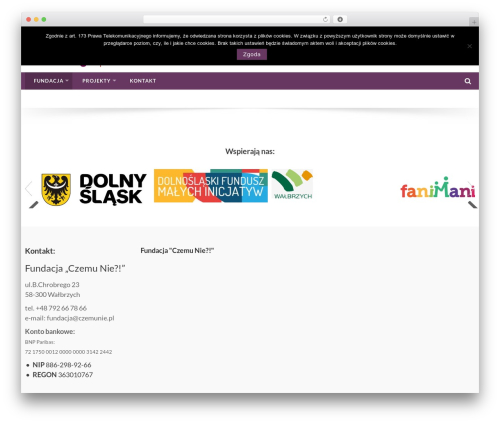Open the Dolnośląski Fundusz Małych Inicjatyw logo
The image size is (500, 423).
coord(211,185)
